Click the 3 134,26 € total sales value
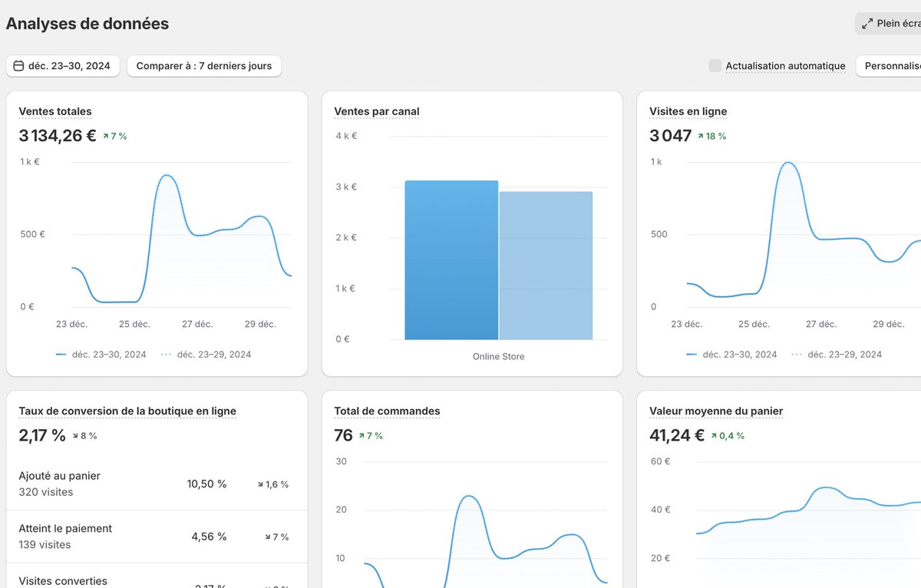 coord(58,136)
